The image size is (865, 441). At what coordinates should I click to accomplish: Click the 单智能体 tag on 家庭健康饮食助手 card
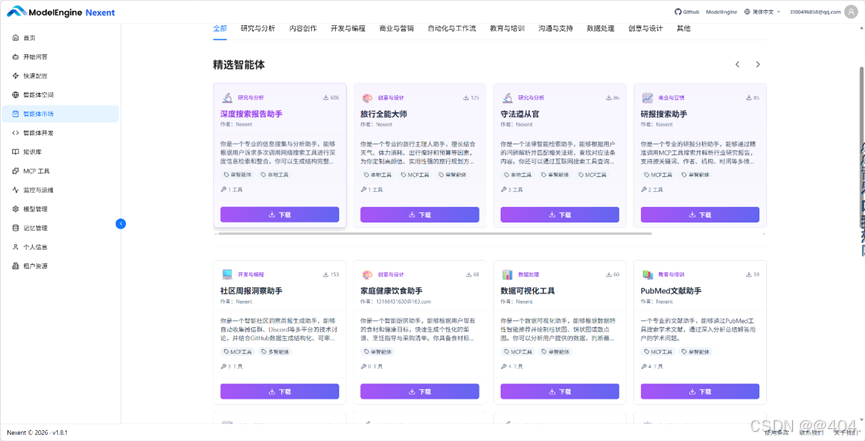(x=378, y=351)
